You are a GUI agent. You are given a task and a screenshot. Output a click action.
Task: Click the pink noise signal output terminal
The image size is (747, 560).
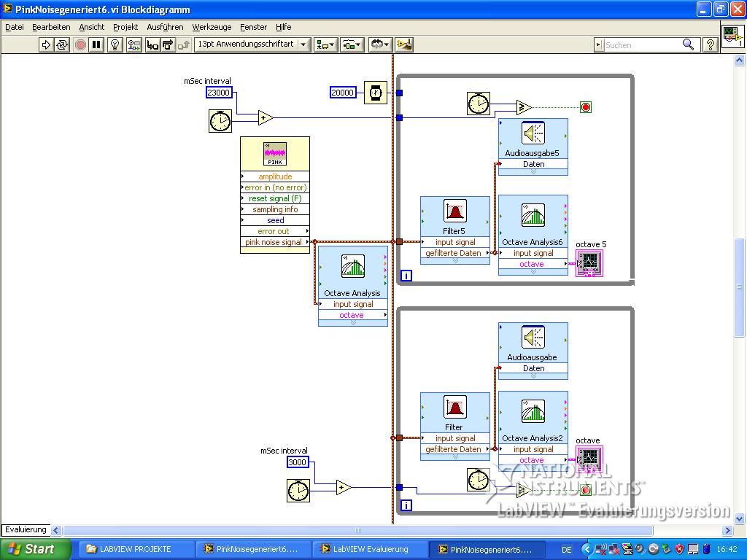[x=275, y=242]
